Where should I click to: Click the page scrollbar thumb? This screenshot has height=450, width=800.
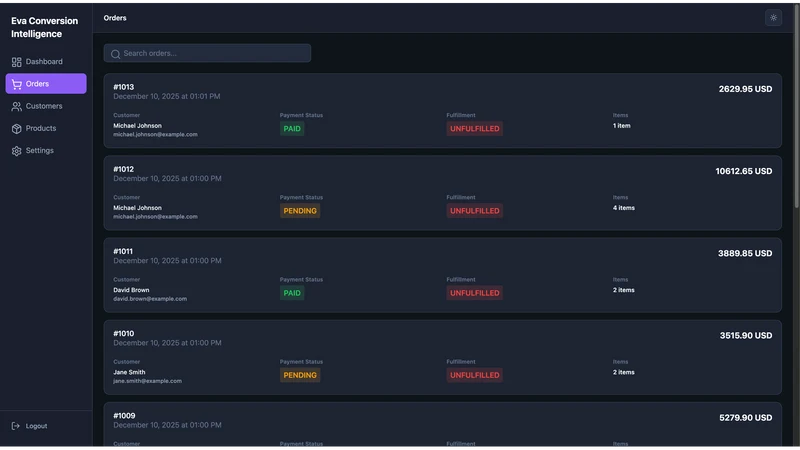pyautogui.click(x=796, y=105)
